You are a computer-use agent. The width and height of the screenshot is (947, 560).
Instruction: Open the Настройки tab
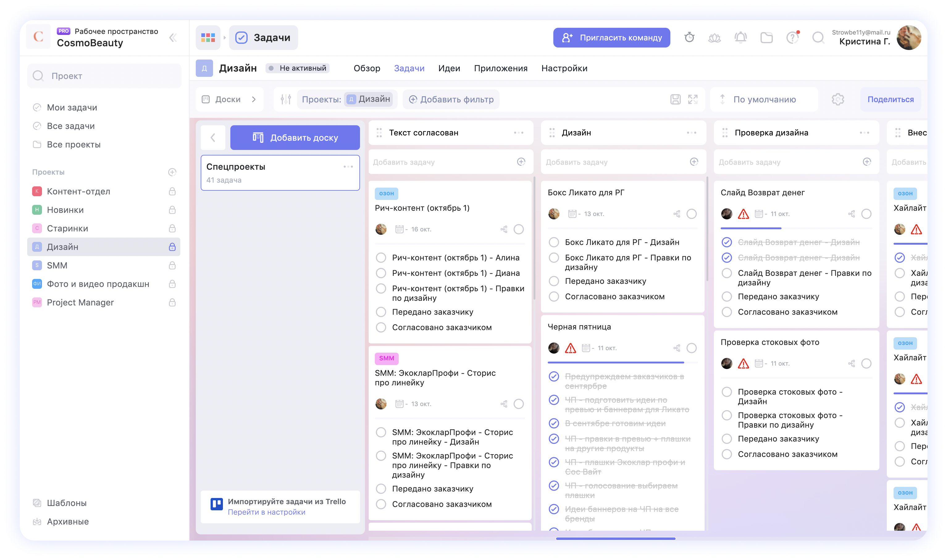564,68
